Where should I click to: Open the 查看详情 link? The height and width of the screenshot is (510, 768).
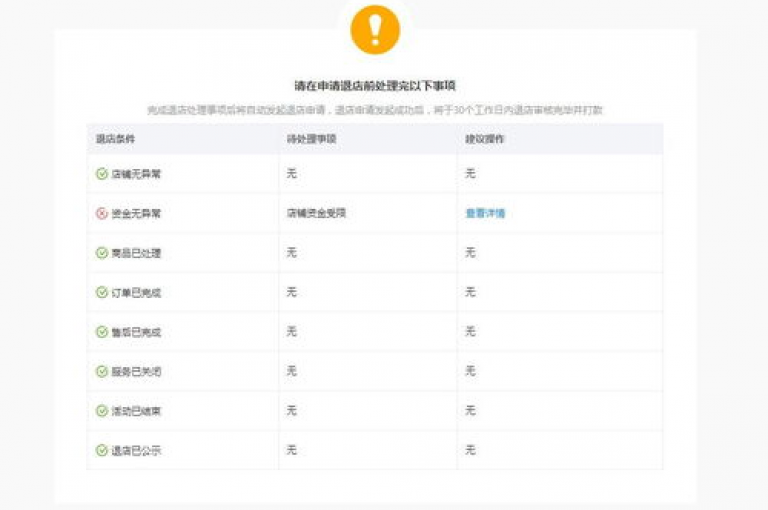click(485, 213)
